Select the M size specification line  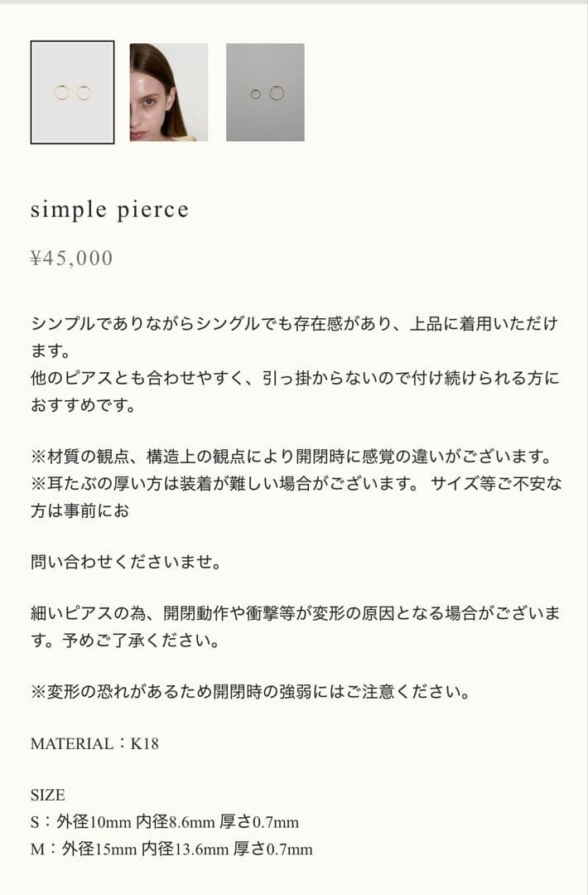click(172, 849)
